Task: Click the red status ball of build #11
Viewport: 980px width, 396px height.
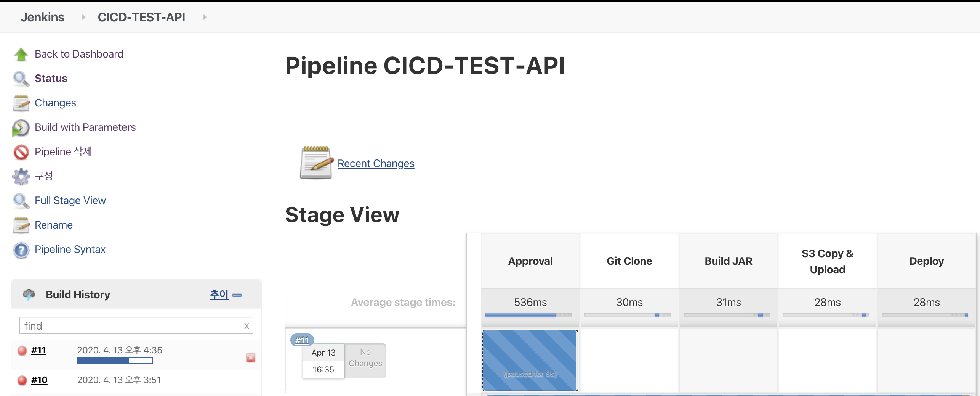Action: coord(22,350)
